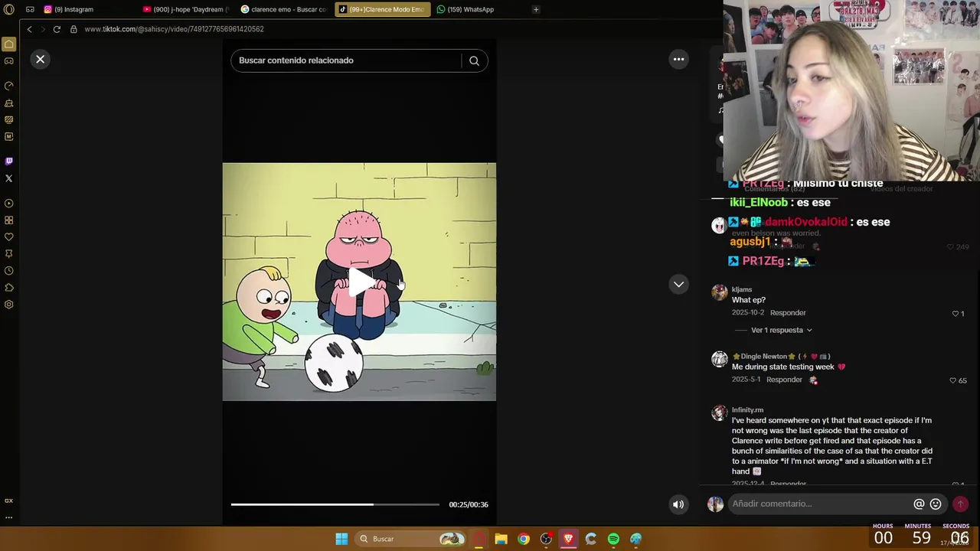Open the three-dot more options menu
980x551 pixels.
[678, 59]
